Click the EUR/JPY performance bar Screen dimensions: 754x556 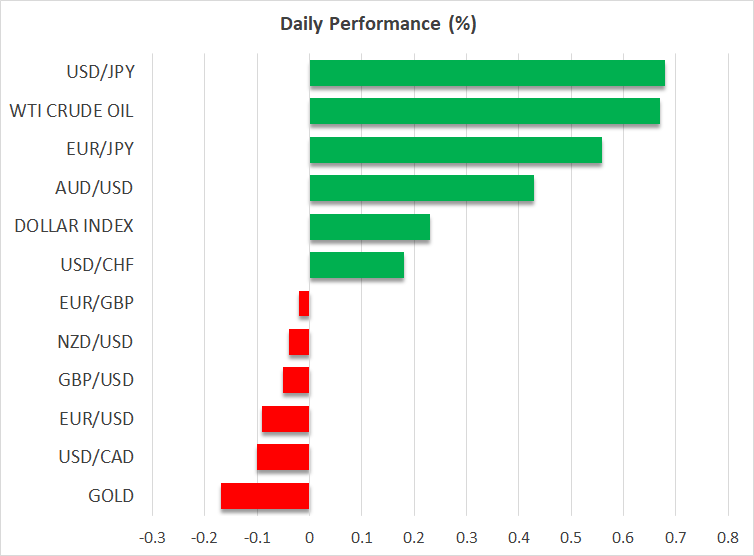(x=455, y=150)
